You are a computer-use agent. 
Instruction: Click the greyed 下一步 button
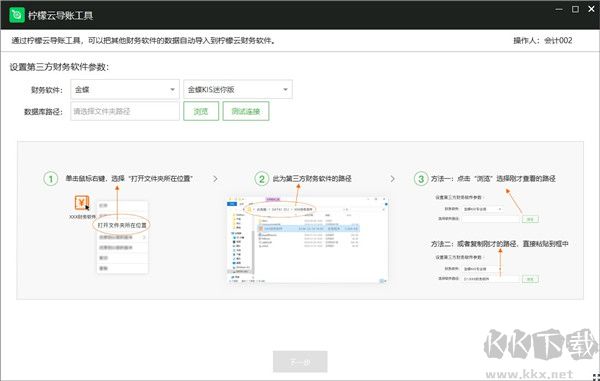pos(300,361)
